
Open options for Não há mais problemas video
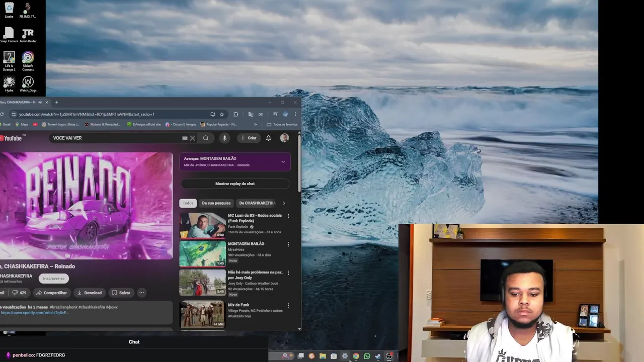pos(288,274)
